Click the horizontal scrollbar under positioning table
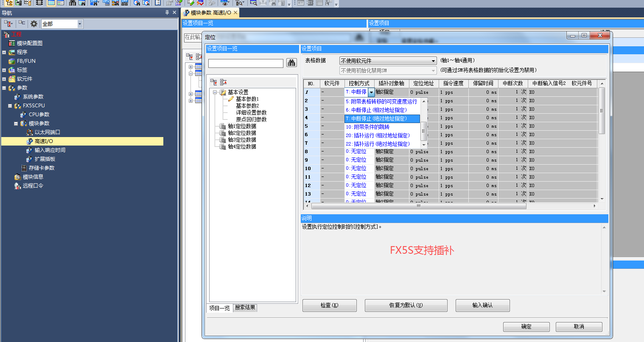 418,206
